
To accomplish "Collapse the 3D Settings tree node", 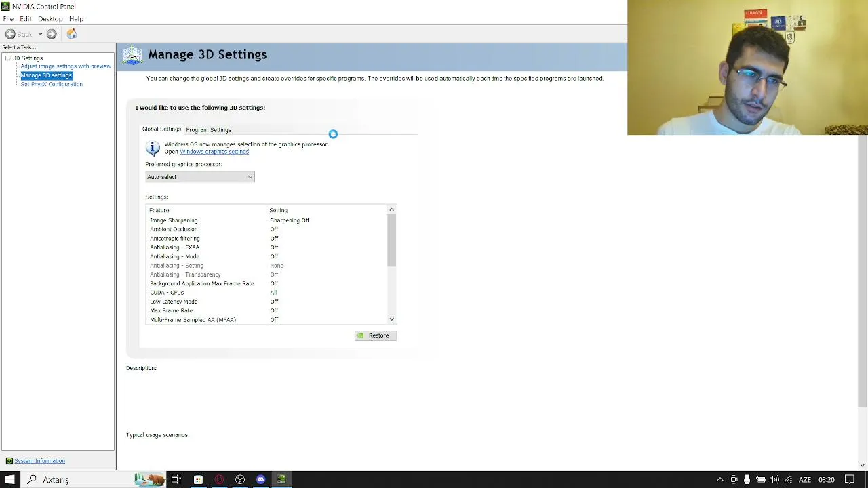I will [x=8, y=58].
